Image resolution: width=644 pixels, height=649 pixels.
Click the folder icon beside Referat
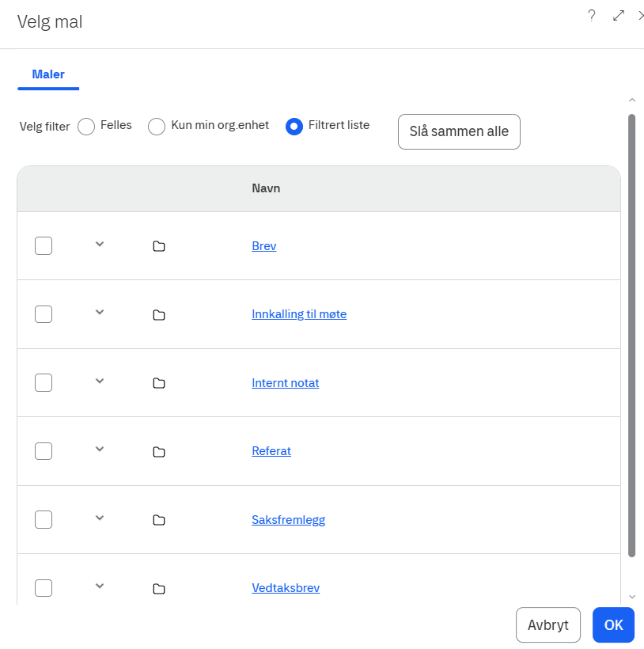[x=159, y=452]
